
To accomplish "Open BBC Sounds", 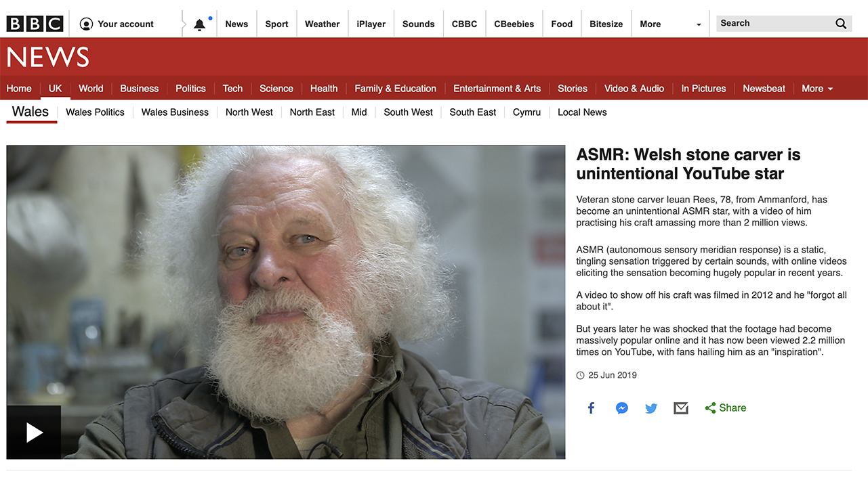I will [418, 24].
